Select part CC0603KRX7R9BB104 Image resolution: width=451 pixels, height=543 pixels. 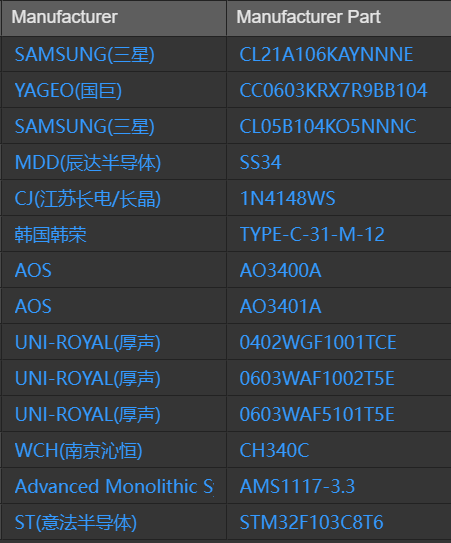(x=333, y=91)
